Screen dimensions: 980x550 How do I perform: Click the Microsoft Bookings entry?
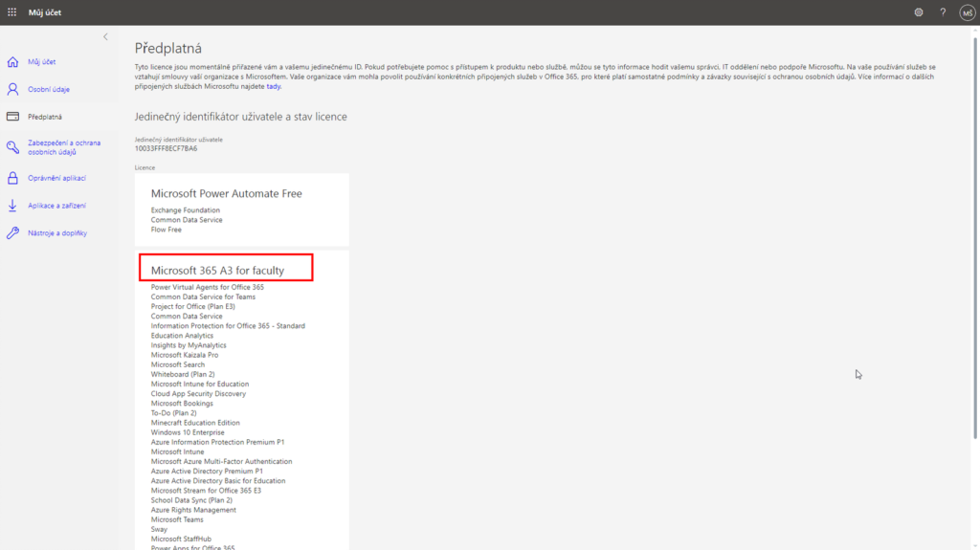(x=182, y=404)
